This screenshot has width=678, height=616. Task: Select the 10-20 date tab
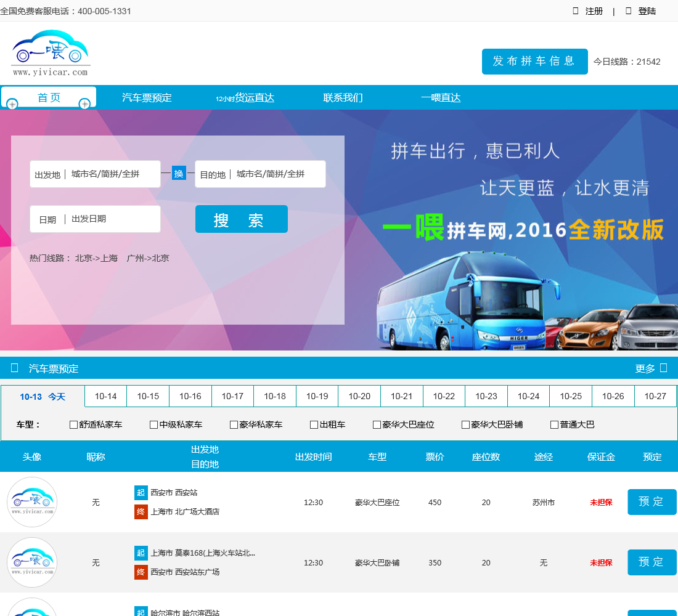tap(359, 396)
